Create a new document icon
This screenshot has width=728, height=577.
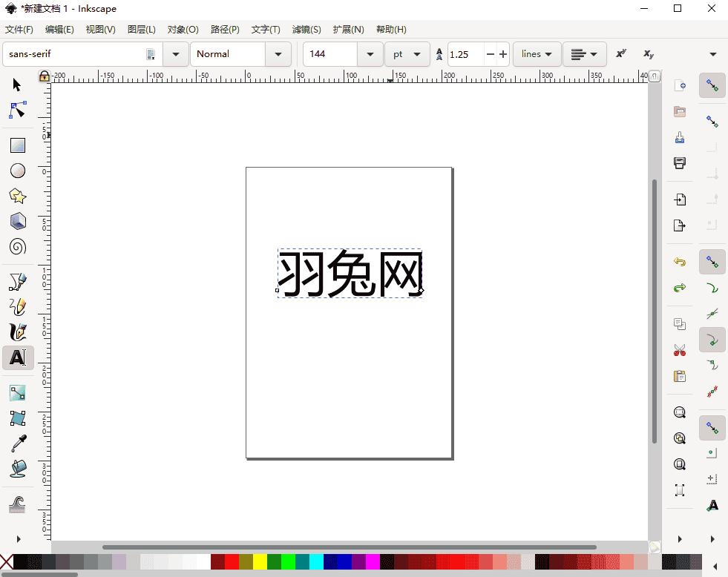pos(680,85)
